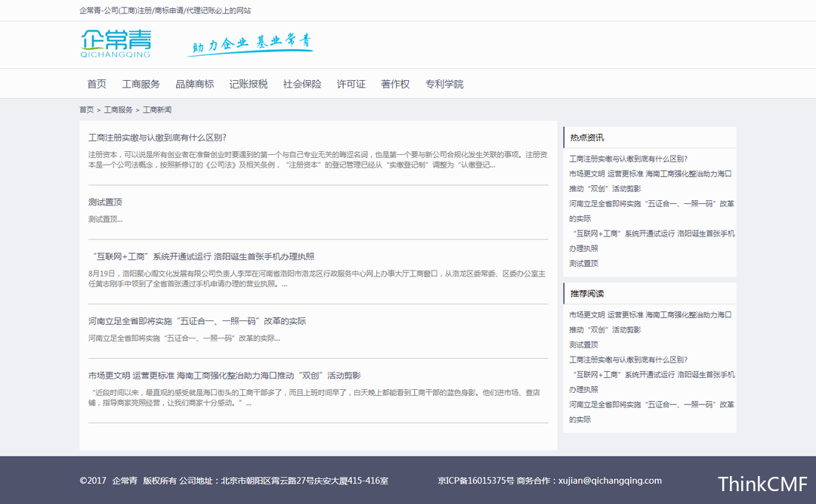Go to 工商服务 in the breadcrumb
The width and height of the screenshot is (816, 504).
tap(118, 110)
